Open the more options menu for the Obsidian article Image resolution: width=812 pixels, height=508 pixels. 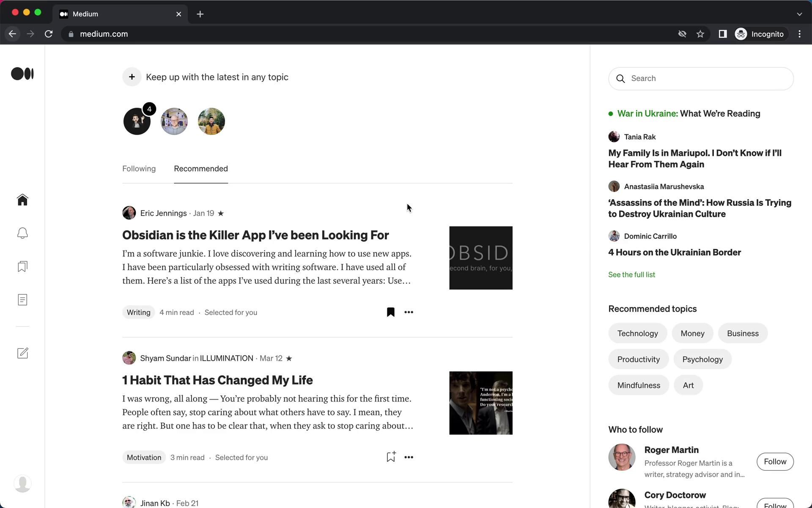pos(409,312)
